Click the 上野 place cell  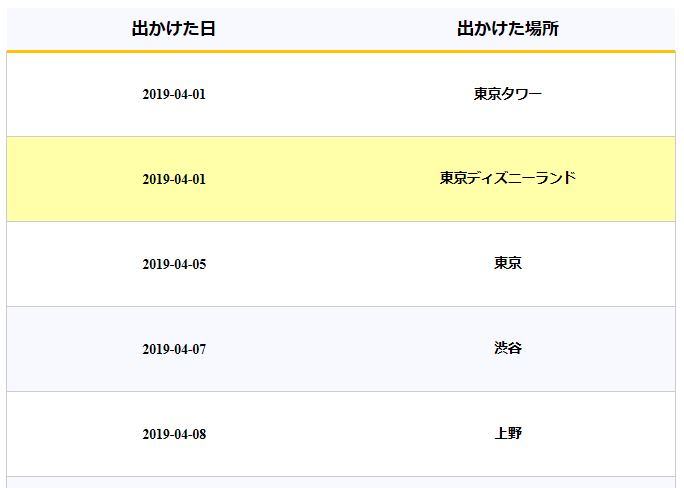(508, 433)
